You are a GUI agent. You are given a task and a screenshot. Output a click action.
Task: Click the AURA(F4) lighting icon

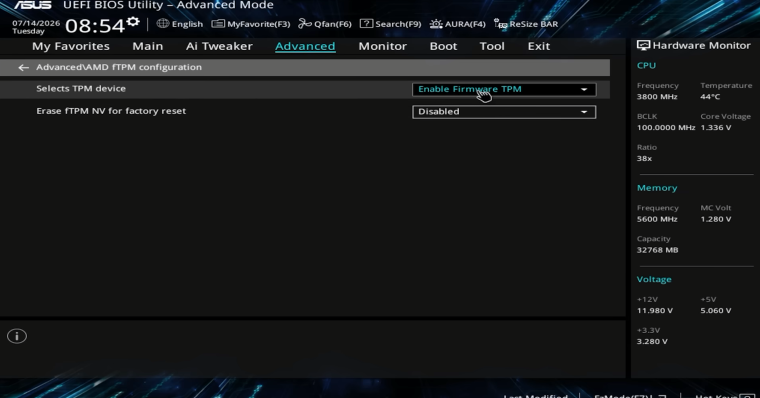(x=436, y=24)
